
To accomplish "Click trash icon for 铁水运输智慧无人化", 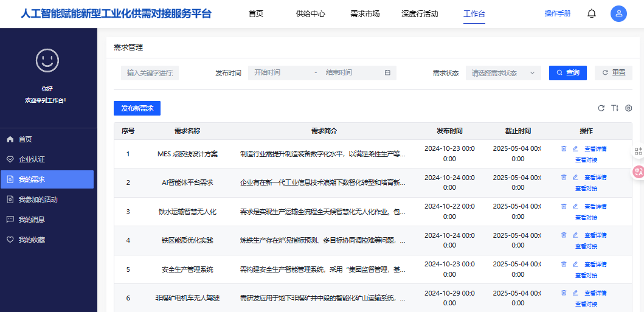I will [x=564, y=206].
